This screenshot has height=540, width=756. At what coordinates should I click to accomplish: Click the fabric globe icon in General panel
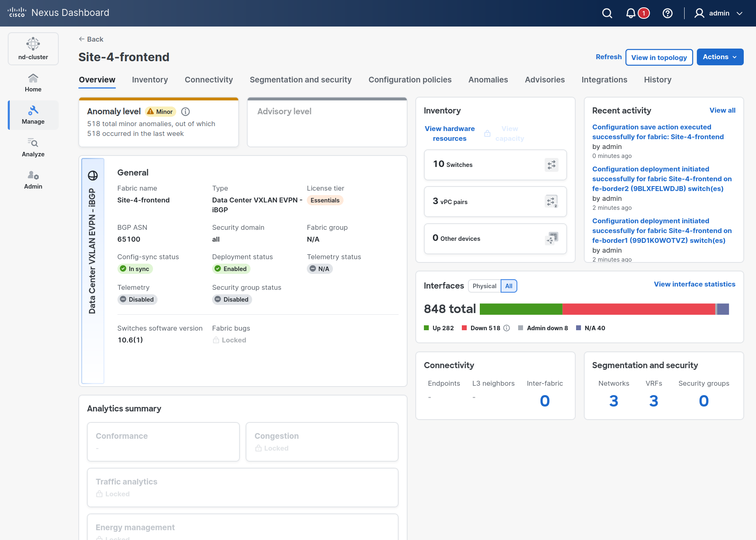93,176
